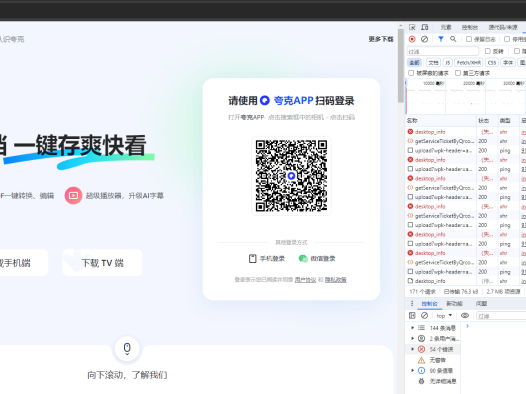This screenshot has height=394, width=526.
Task: Select the 54 个错误 red error icon
Action: coord(421,349)
